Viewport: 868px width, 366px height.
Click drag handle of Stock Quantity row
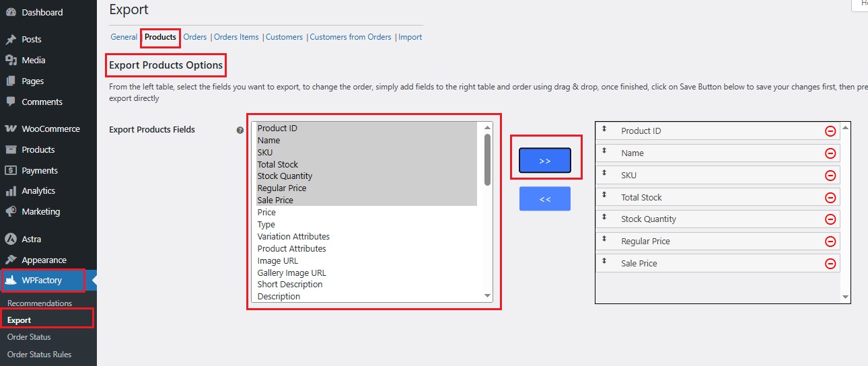[604, 217]
